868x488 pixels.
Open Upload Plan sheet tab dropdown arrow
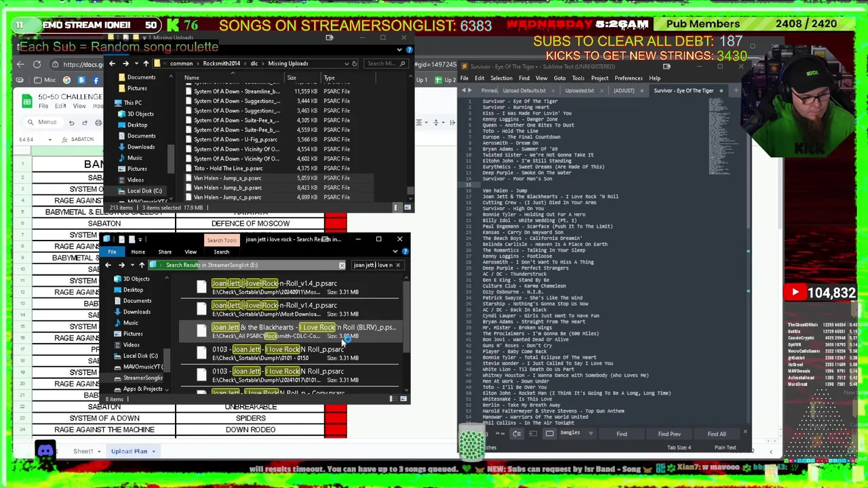pyautogui.click(x=153, y=451)
